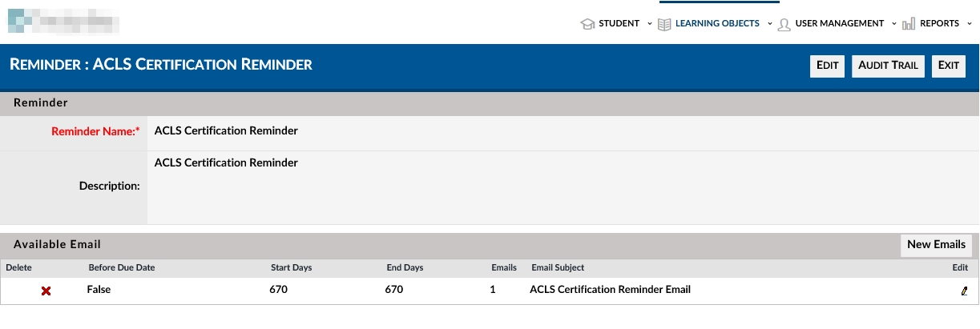Viewport: 980px width, 329px height.
Task: Select ACLS Certification Reminder Email subject
Action: [610, 290]
